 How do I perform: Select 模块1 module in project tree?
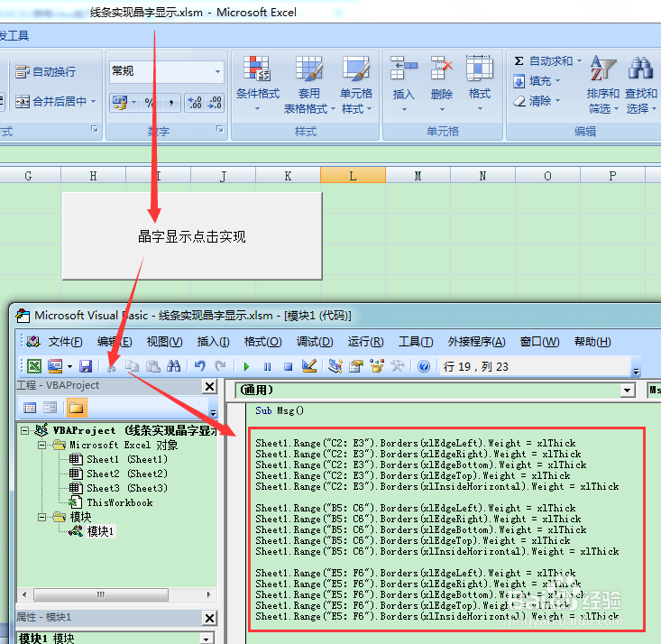92,531
